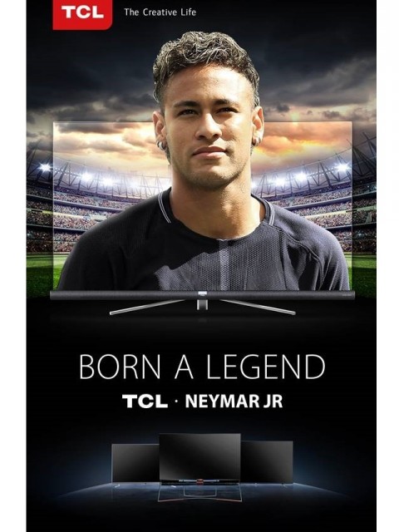Select the left TV in the bottom trio
Image resolution: width=399 pixels, height=532 pixels.
tap(135, 463)
